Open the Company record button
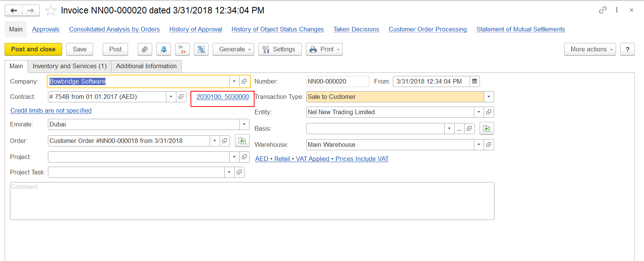The image size is (644, 261). click(244, 81)
